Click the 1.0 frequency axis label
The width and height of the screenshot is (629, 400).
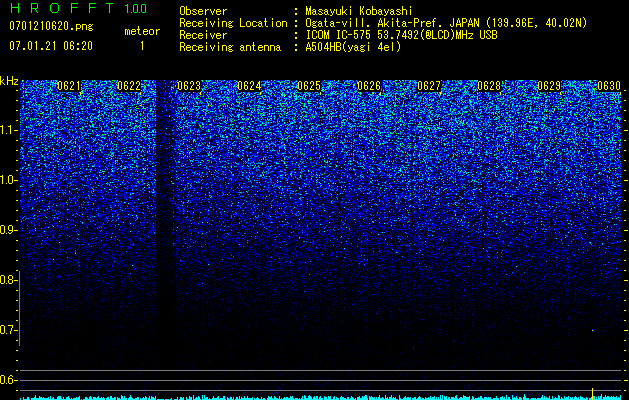[x=8, y=180]
